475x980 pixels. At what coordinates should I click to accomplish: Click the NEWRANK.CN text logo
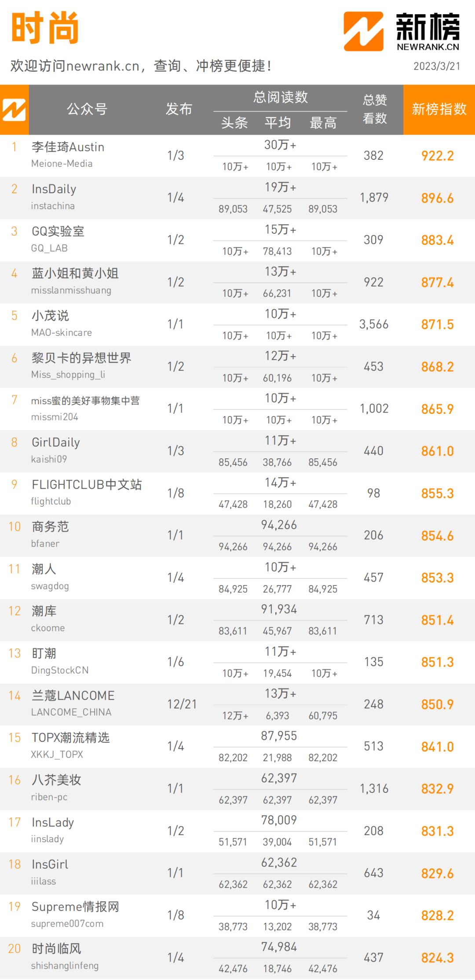click(x=428, y=47)
